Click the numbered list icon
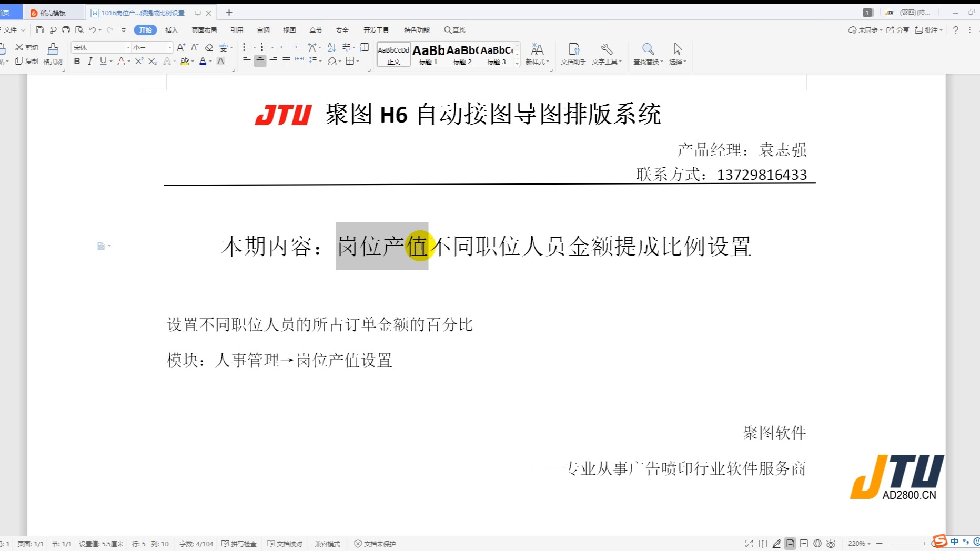The height and width of the screenshot is (551, 980). pyautogui.click(x=265, y=47)
